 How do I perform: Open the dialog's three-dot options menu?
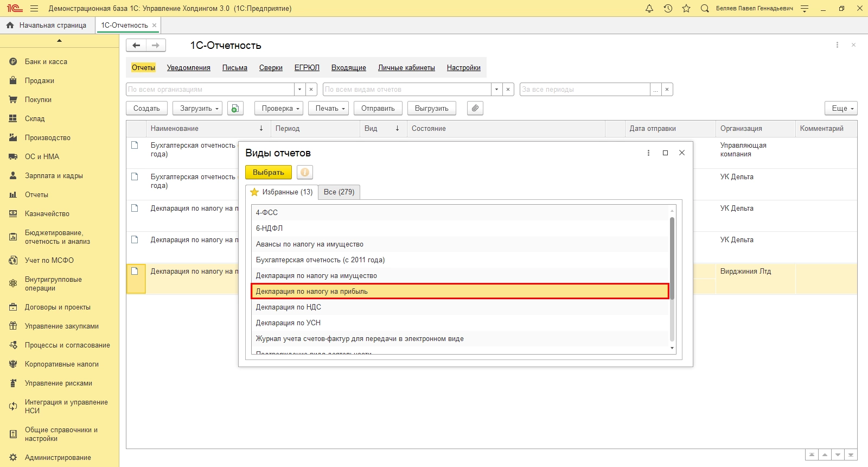(x=648, y=153)
